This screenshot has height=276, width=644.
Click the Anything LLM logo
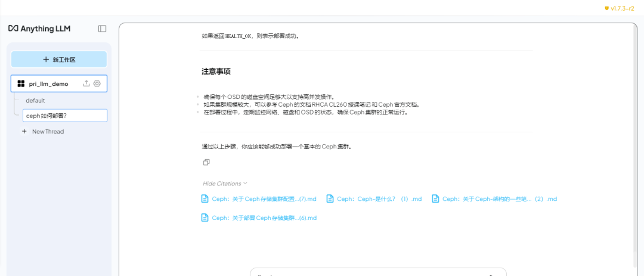tap(39, 29)
